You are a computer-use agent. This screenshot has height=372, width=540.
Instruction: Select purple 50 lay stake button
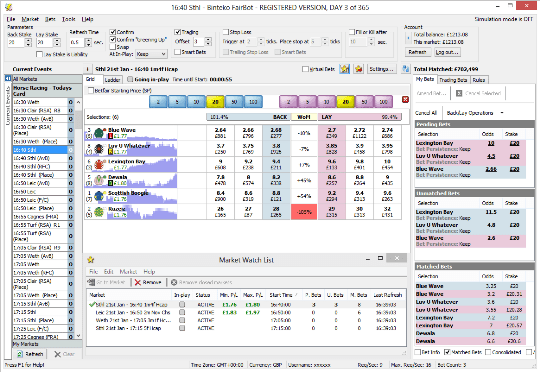(364, 102)
